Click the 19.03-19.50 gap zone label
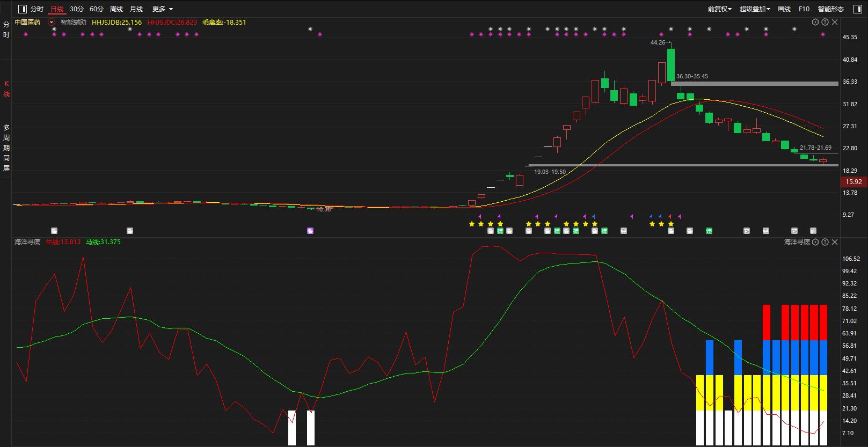The image size is (868, 447). [550, 172]
